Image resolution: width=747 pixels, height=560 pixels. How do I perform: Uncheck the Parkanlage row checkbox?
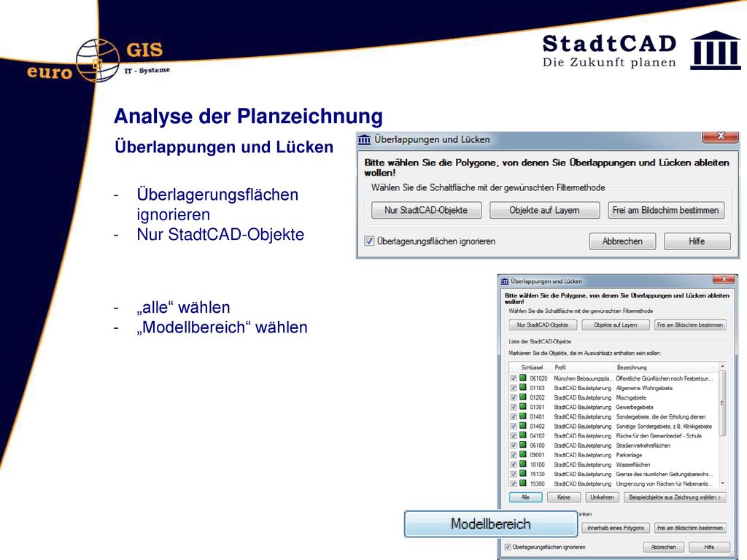(x=514, y=455)
